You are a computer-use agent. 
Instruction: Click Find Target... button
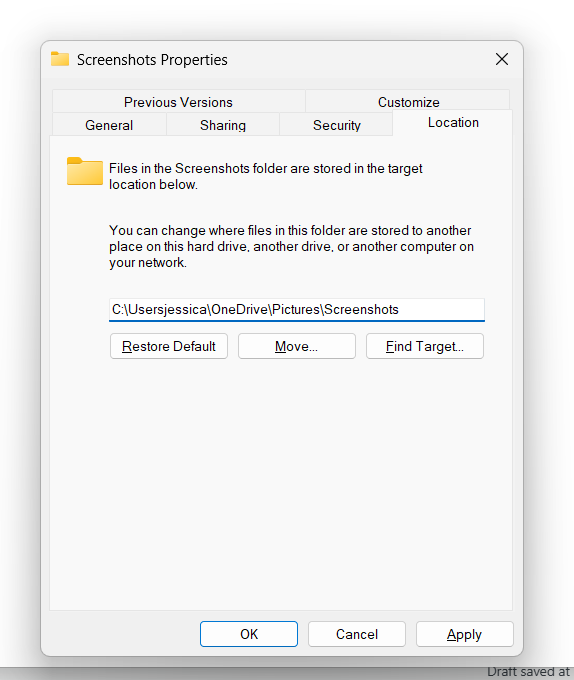click(425, 346)
